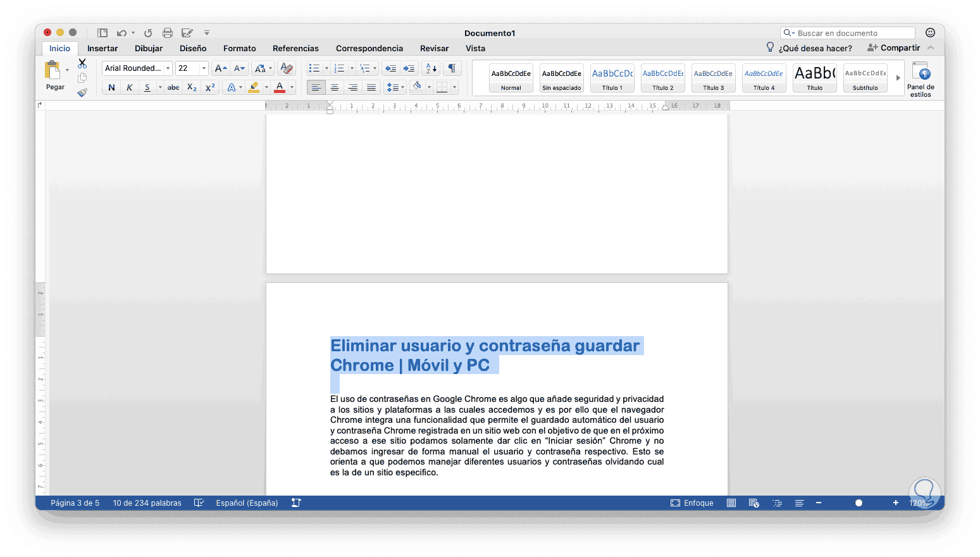Toggle strikethrough (abc) formatting
The height and width of the screenshot is (557, 980).
[173, 87]
